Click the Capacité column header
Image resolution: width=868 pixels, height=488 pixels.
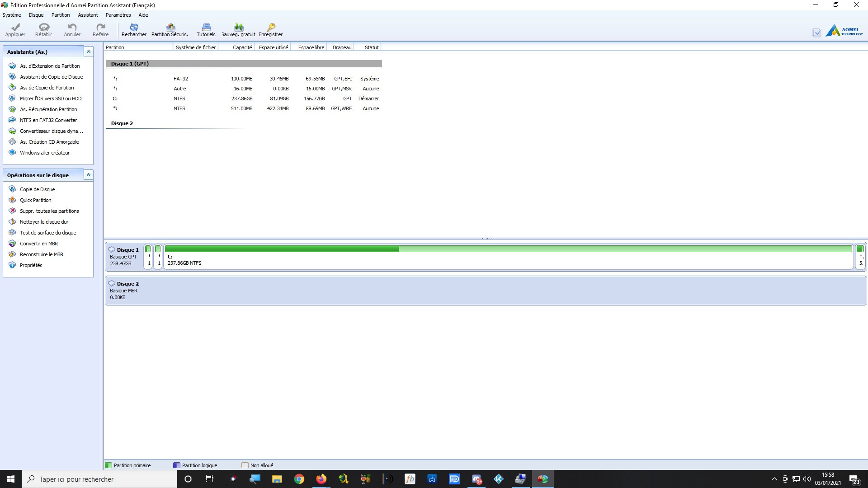pos(242,47)
